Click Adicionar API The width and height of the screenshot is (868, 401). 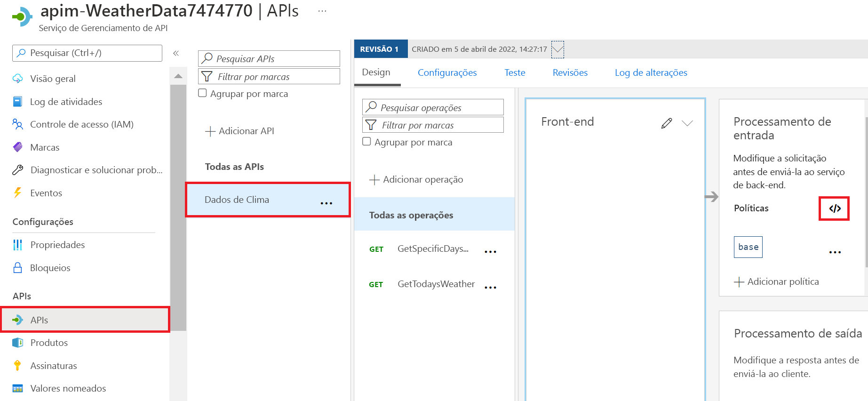(240, 131)
